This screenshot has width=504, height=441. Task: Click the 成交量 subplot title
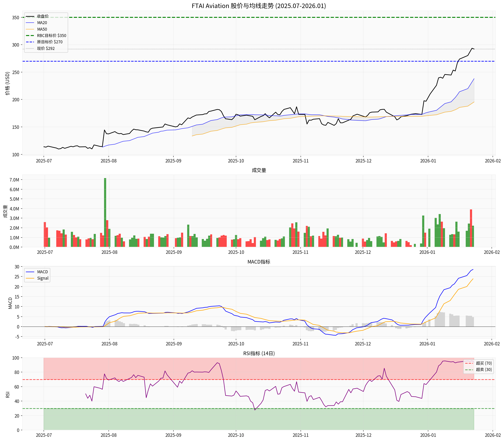(x=259, y=170)
